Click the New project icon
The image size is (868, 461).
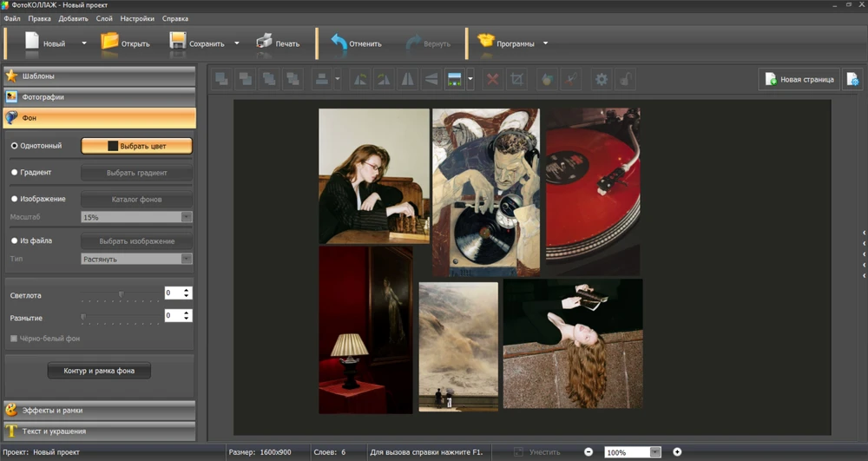[x=33, y=42]
